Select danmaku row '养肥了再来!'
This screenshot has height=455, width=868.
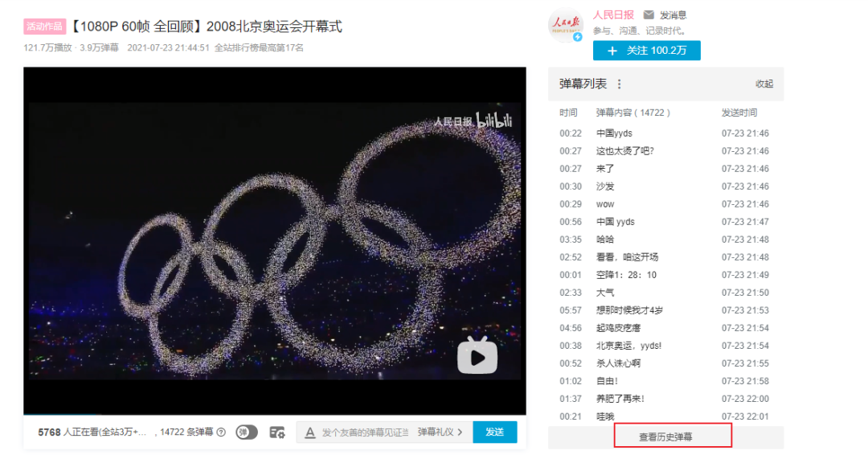tap(666, 399)
